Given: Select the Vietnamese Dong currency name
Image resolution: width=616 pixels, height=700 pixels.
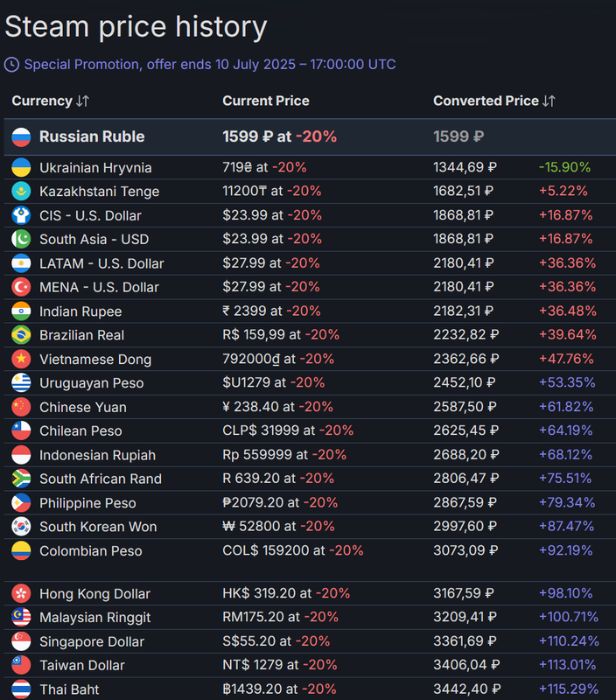Looking at the screenshot, I should 95,360.
